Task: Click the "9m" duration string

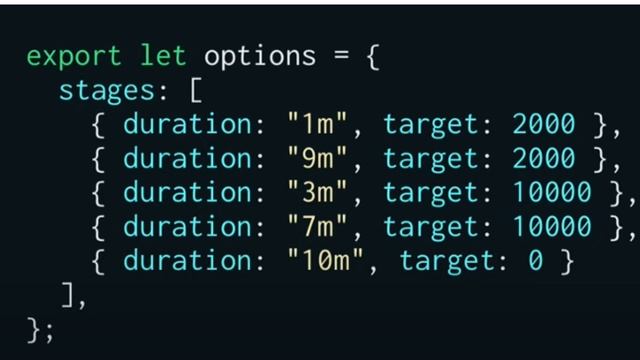Action: (x=317, y=158)
